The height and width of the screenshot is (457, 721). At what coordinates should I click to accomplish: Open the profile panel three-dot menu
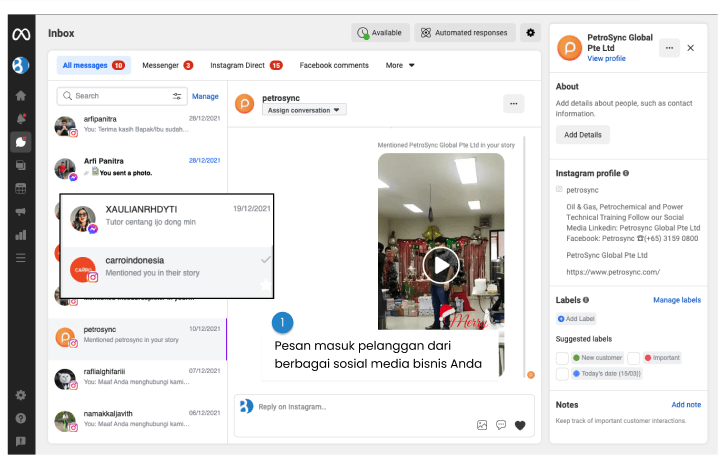[x=669, y=48]
